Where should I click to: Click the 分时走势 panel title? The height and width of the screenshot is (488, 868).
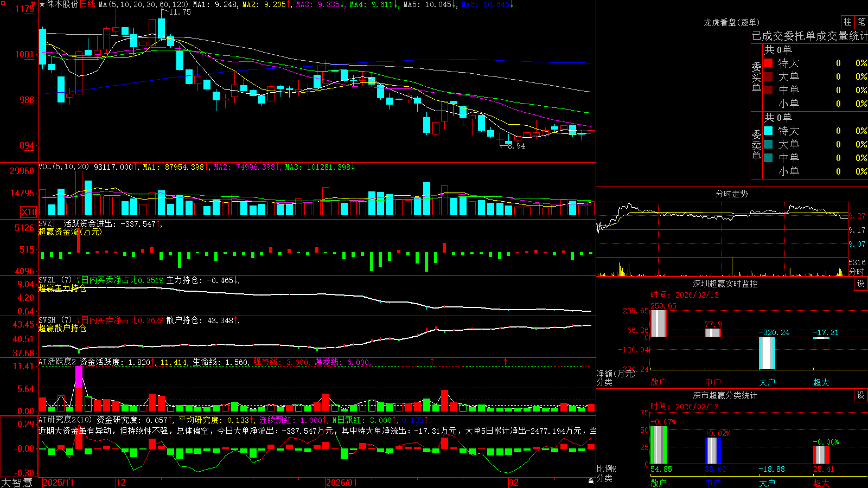click(731, 194)
